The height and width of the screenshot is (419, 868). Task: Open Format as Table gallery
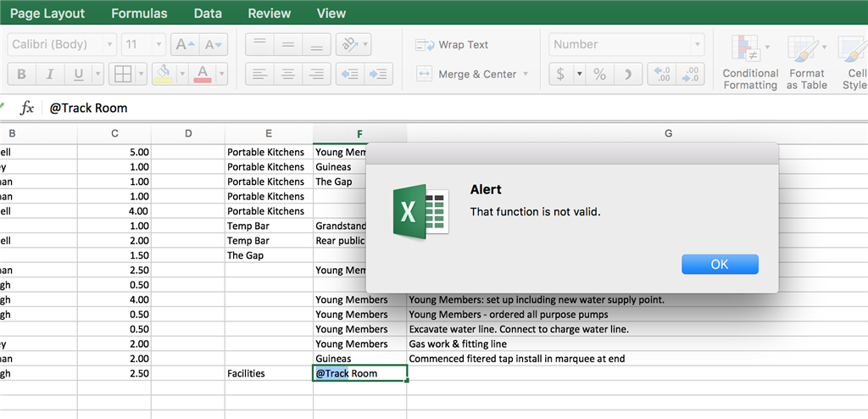(x=807, y=63)
